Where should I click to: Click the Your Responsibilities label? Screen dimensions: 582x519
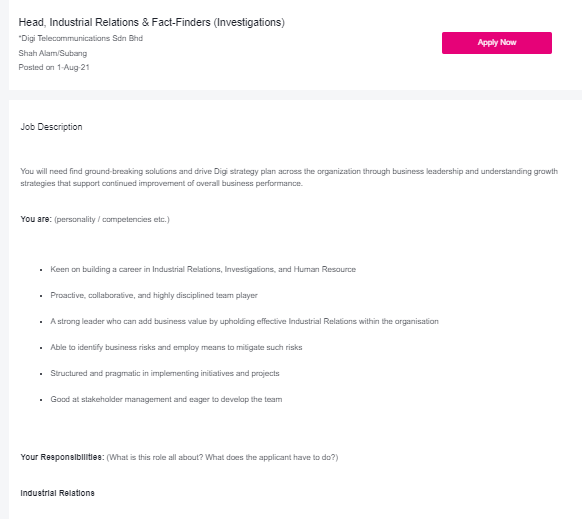62,457
